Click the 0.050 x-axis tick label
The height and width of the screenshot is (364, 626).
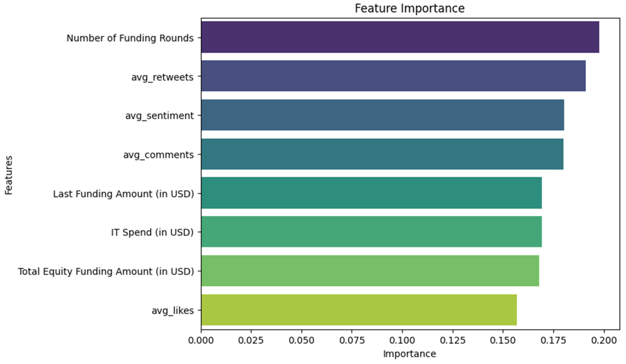[301, 340]
